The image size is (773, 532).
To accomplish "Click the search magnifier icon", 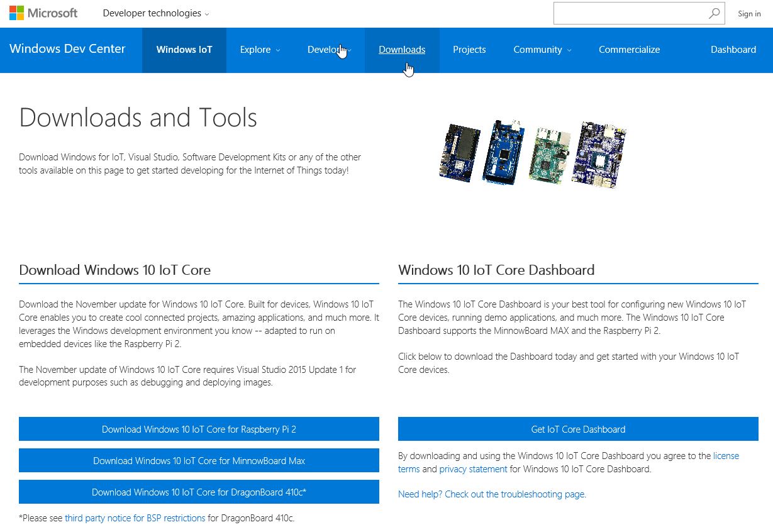I will tap(715, 13).
